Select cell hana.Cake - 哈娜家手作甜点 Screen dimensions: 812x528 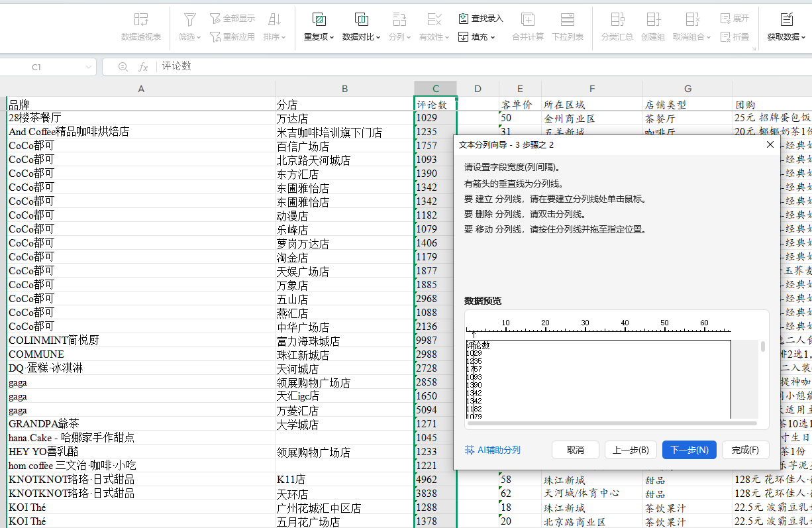[x=140, y=438]
